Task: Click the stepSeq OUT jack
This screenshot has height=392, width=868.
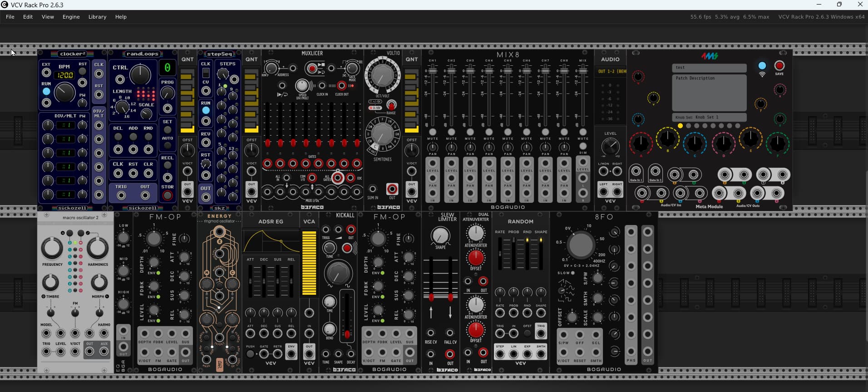Action: coord(206,197)
